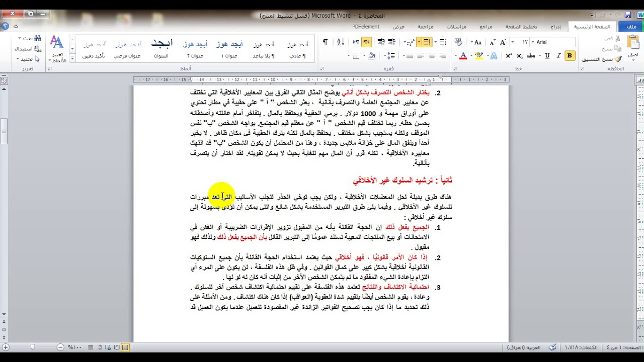Click the Text Effects icon
Image resolution: width=644 pixels, height=362 pixels.
click(494, 56)
